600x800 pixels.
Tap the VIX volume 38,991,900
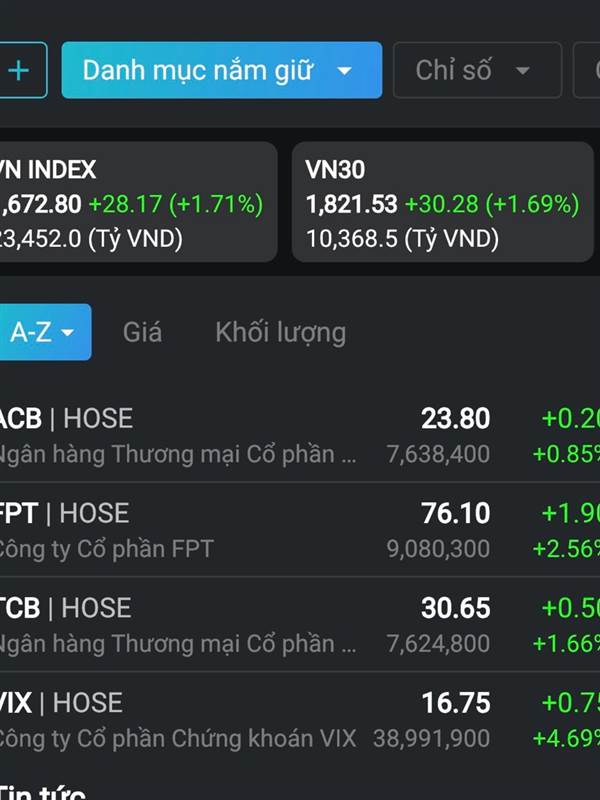click(x=432, y=738)
